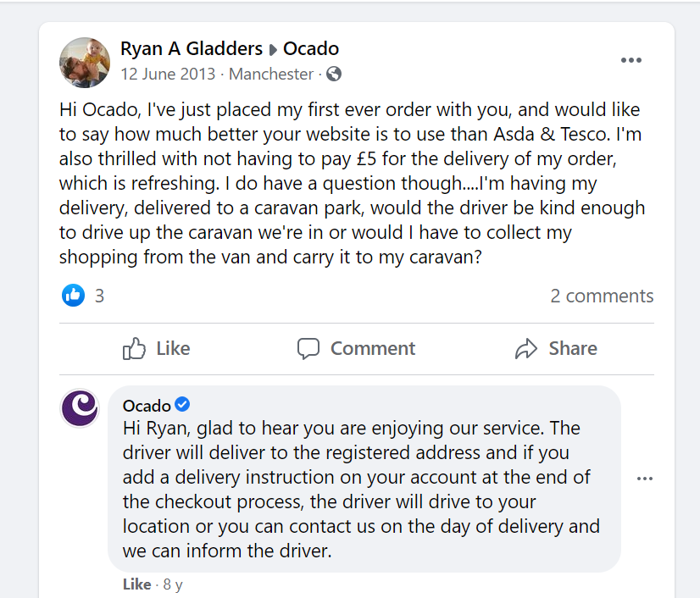
Task: Like the post by Ryan
Action: (x=157, y=348)
